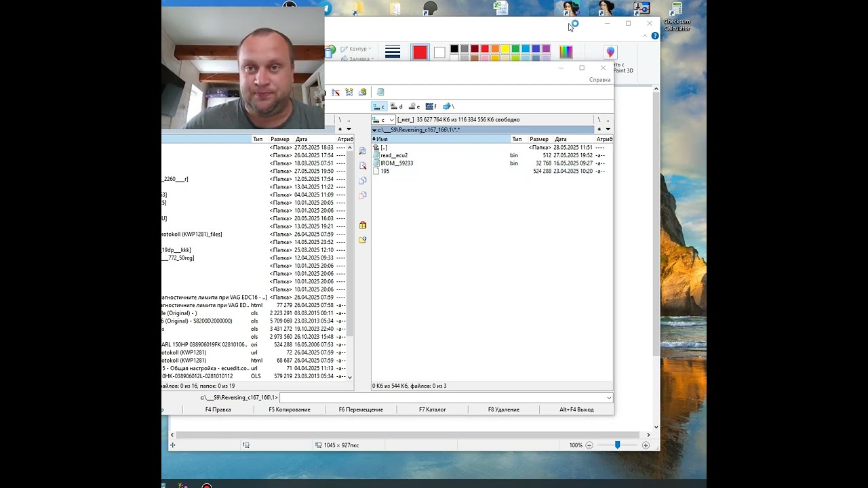Click the notepad icon in Commander toolbar

[380, 92]
